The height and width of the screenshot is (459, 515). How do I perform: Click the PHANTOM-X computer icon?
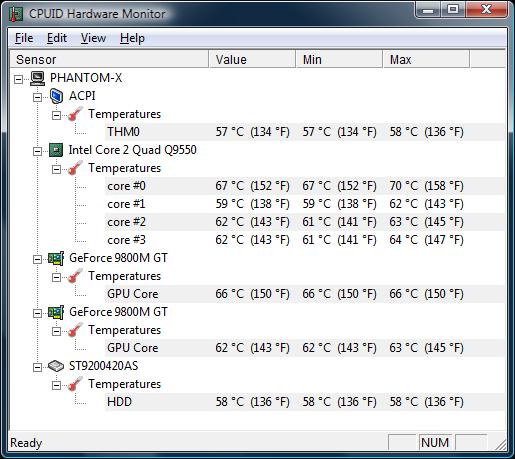point(37,78)
